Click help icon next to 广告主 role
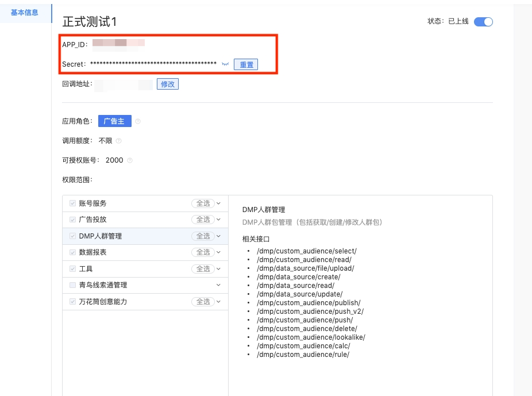The width and height of the screenshot is (532, 396). pyautogui.click(x=138, y=121)
